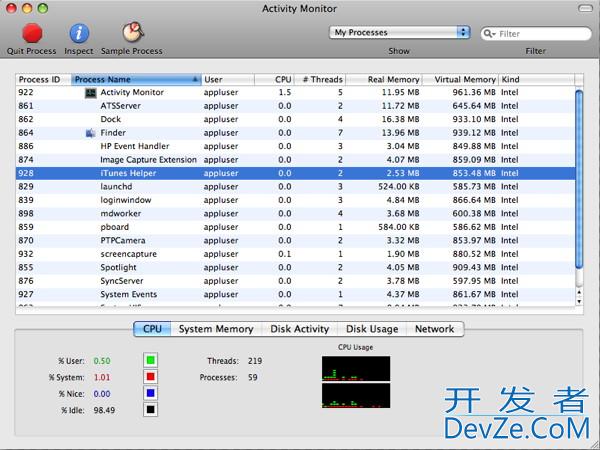This screenshot has height=450, width=600.
Task: Sort by the CPU column header
Action: point(274,80)
